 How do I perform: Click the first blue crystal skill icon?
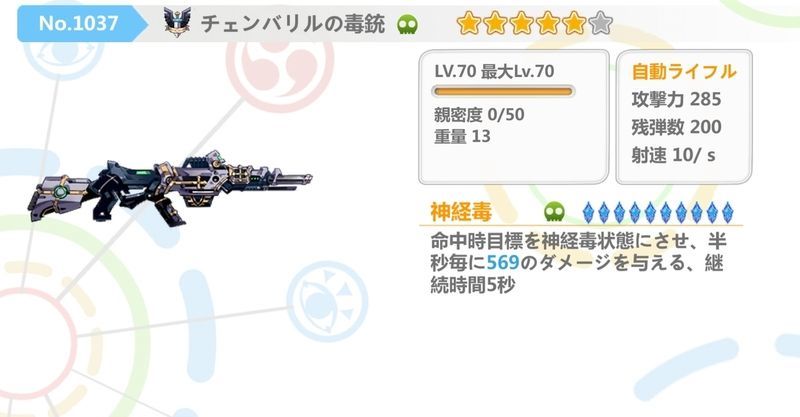point(588,212)
